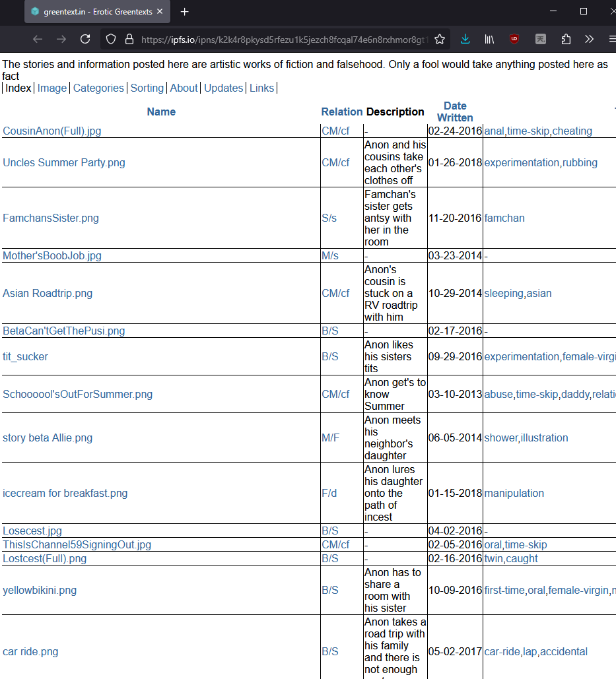The height and width of the screenshot is (679, 616).
Task: Sort the table by the Name column header
Action: pos(161,112)
